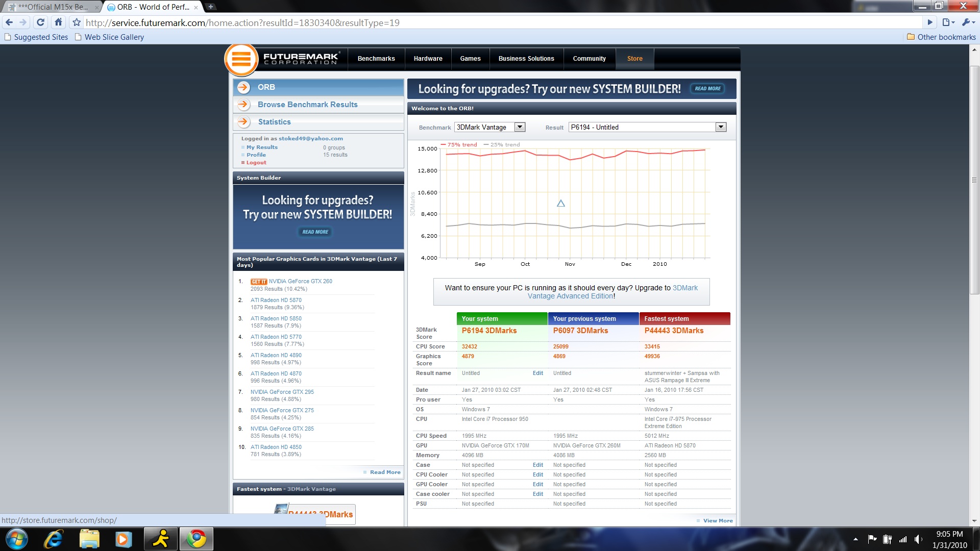The width and height of the screenshot is (980, 551).
Task: Click the triangle marker on the chart
Action: pyautogui.click(x=560, y=204)
